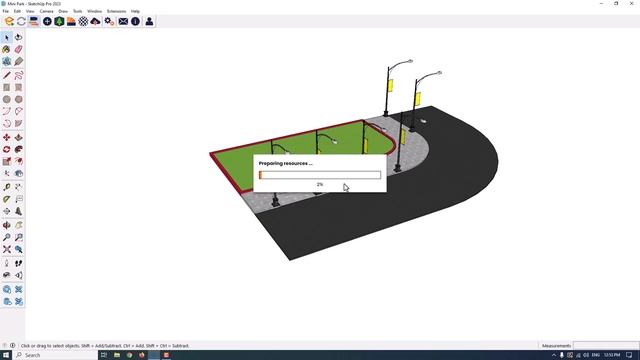The image size is (640, 360).
Task: Choose the pink Eraser tool
Action: [x=18, y=49]
